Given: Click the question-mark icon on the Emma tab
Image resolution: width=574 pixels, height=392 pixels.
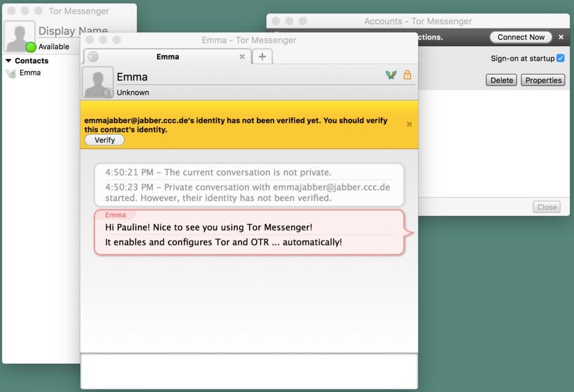Looking at the screenshot, I should 93,57.
